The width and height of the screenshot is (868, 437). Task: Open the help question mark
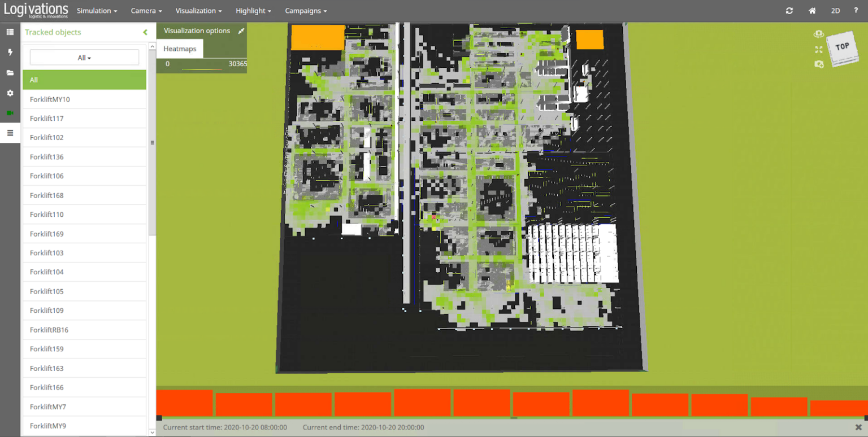pos(857,11)
